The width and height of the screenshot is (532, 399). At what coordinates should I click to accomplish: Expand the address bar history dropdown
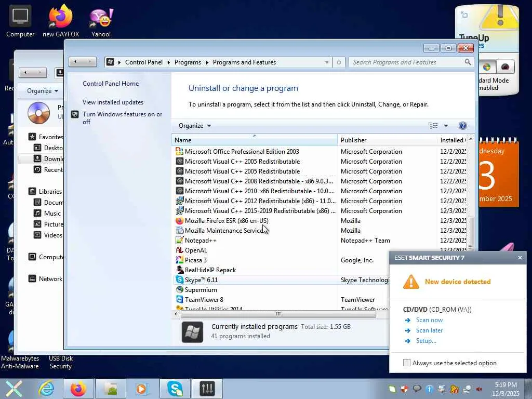tap(326, 62)
